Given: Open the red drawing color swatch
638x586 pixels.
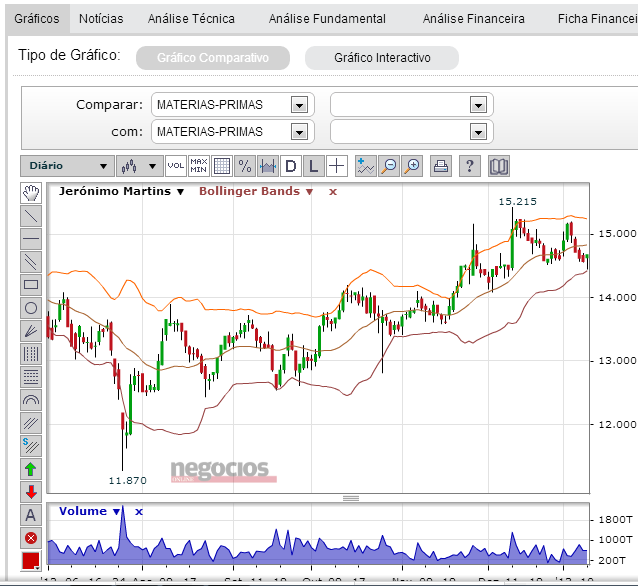Looking at the screenshot, I should point(31,561).
